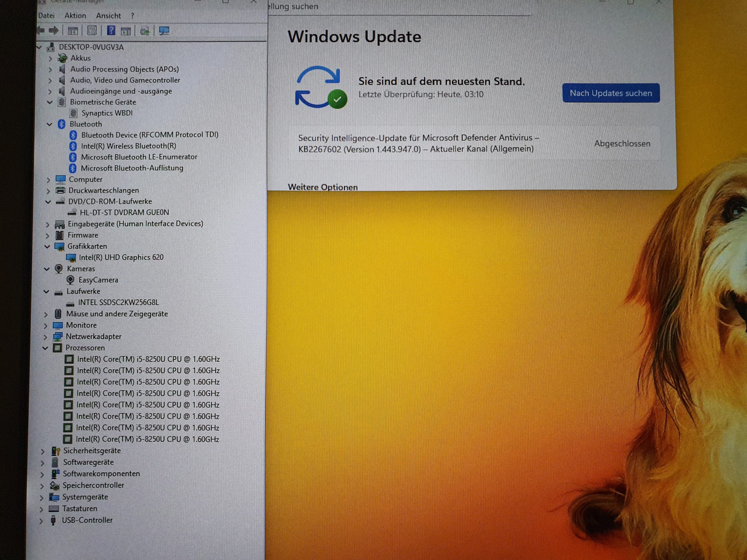Expand the Akkus category
The width and height of the screenshot is (747, 560).
coord(50,58)
